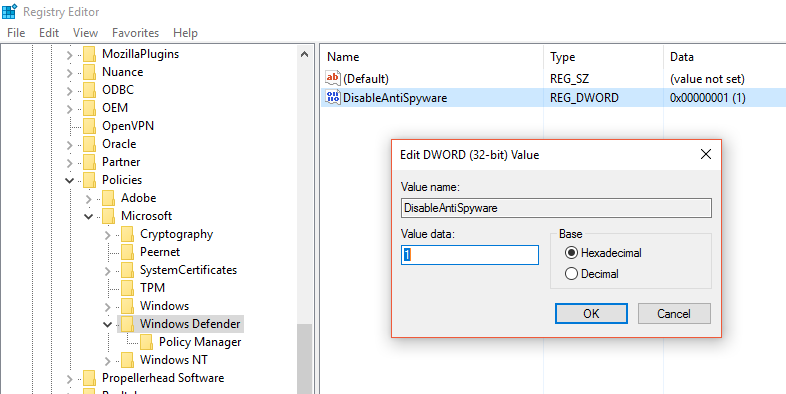Click the Microsoft folder icon
The width and height of the screenshot is (786, 394).
(108, 217)
